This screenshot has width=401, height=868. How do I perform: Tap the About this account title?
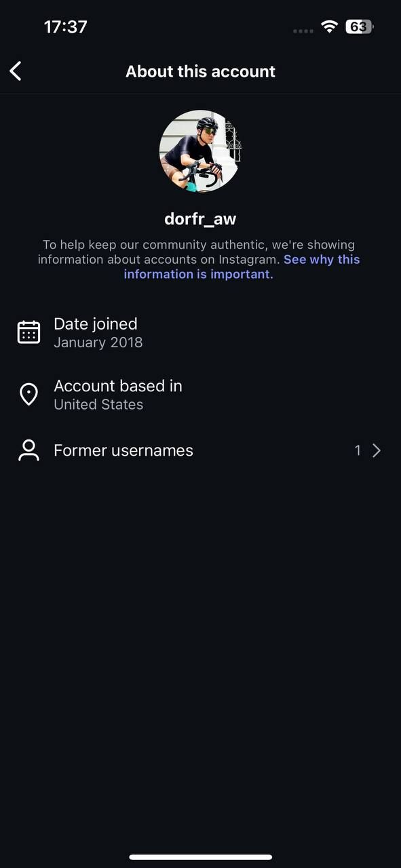200,71
